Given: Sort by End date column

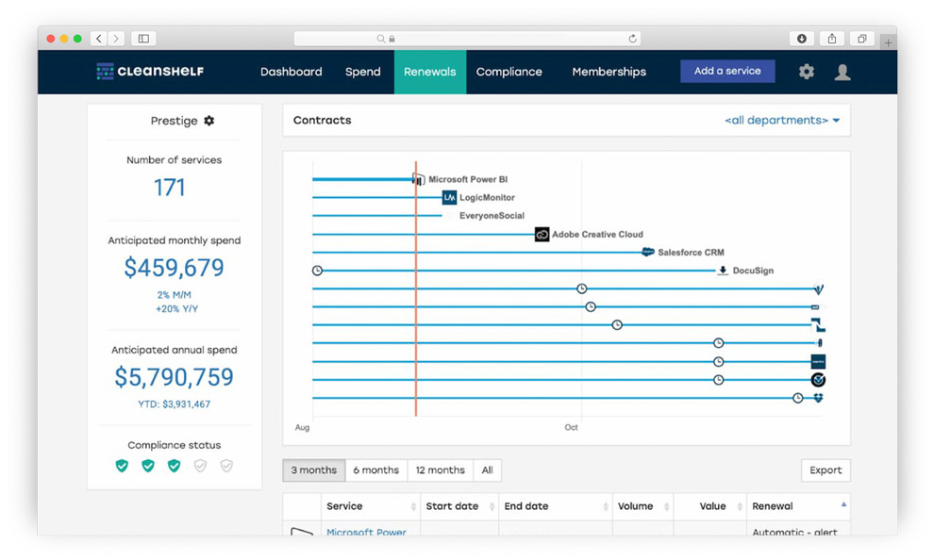Looking at the screenshot, I should pos(555,506).
